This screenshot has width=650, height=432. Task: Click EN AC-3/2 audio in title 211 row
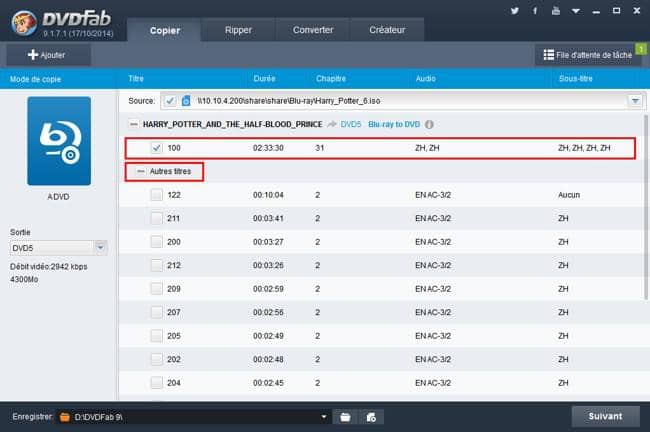click(x=433, y=218)
